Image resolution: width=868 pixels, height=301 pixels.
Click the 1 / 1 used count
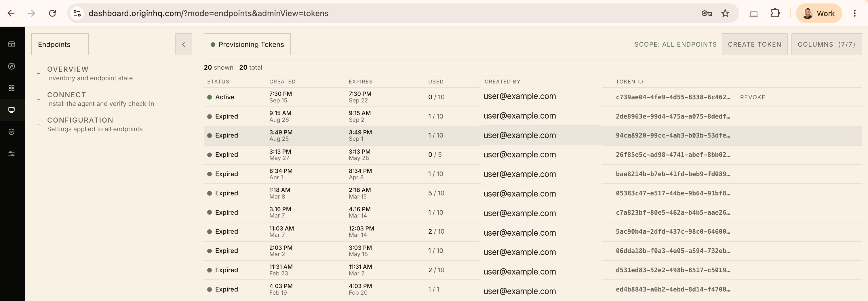pos(433,289)
